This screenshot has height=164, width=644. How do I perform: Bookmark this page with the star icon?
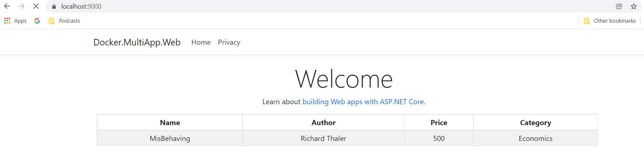click(x=634, y=6)
